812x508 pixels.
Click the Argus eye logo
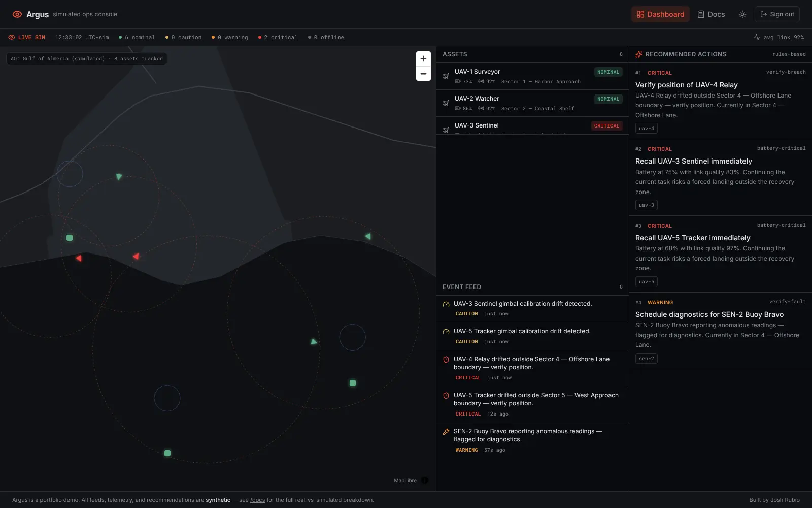click(17, 14)
